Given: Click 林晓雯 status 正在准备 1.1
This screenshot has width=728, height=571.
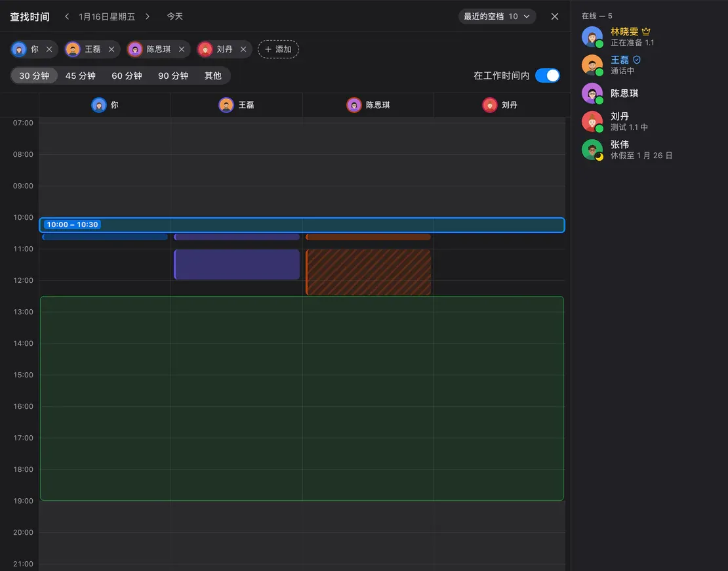Looking at the screenshot, I should coord(632,43).
